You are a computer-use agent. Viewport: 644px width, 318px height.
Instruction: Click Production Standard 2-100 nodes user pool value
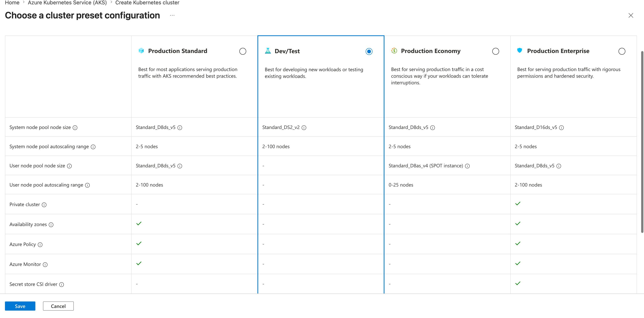point(149,185)
